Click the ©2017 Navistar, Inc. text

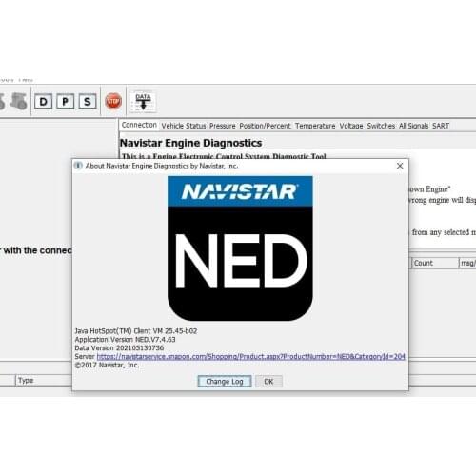pos(107,366)
